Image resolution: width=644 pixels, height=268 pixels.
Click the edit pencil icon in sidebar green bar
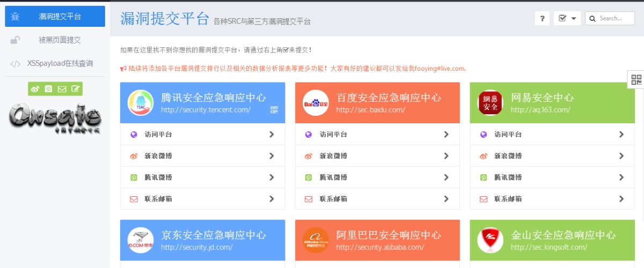click(75, 89)
